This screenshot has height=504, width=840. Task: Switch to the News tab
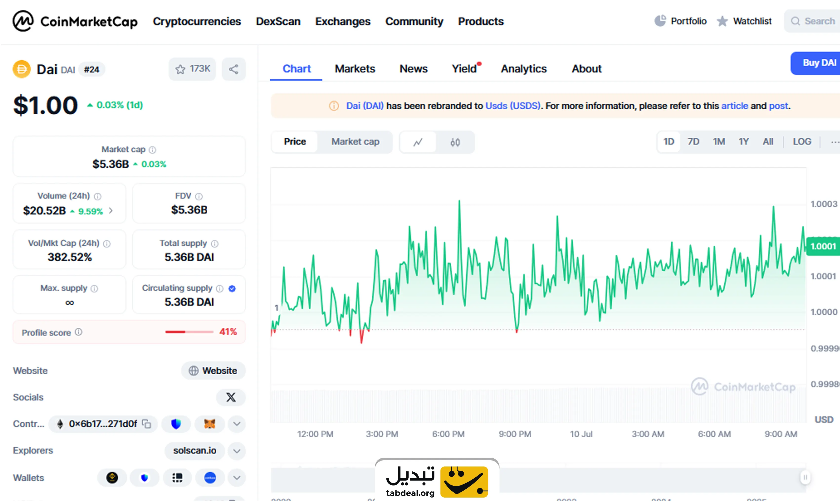tap(413, 69)
